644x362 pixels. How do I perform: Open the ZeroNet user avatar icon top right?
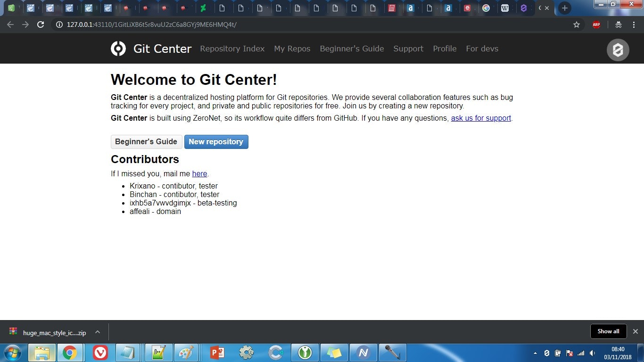pyautogui.click(x=618, y=50)
